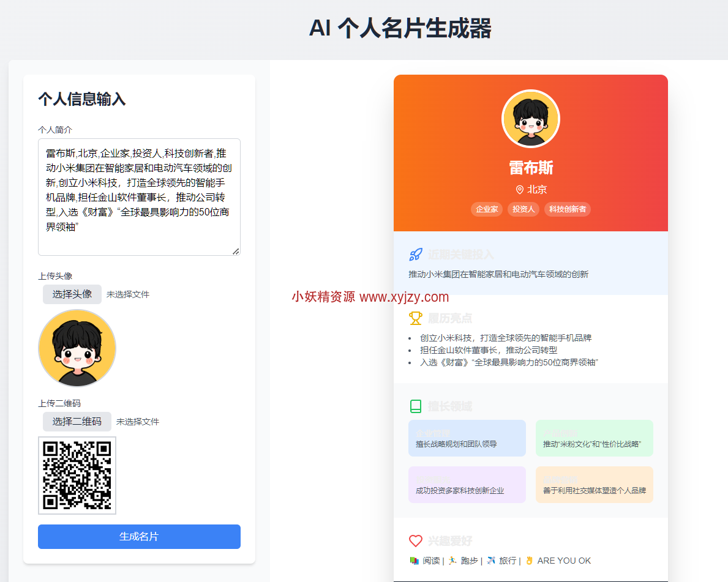The width and height of the screenshot is (728, 582).
Task: Click the purple 成功投资多家科技创新企业 box
Action: click(467, 485)
